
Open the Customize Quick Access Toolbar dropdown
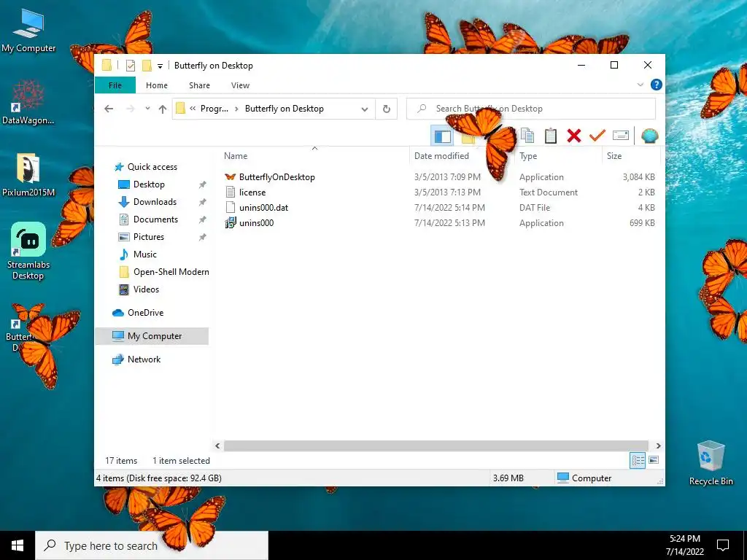160,66
